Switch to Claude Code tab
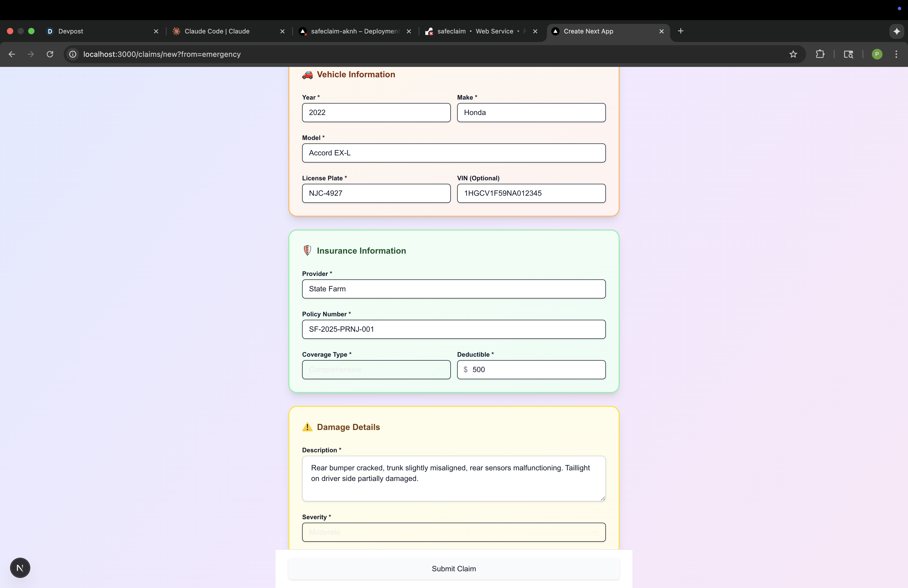This screenshot has height=588, width=908. point(217,31)
